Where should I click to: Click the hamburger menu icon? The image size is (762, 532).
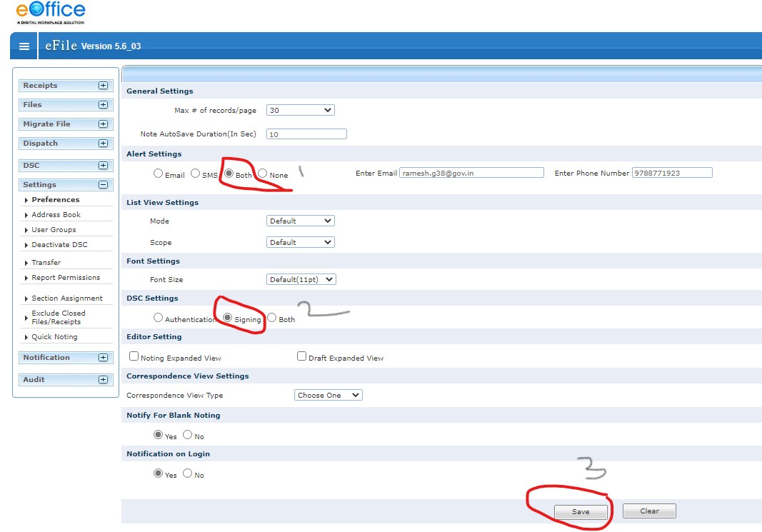[24, 46]
